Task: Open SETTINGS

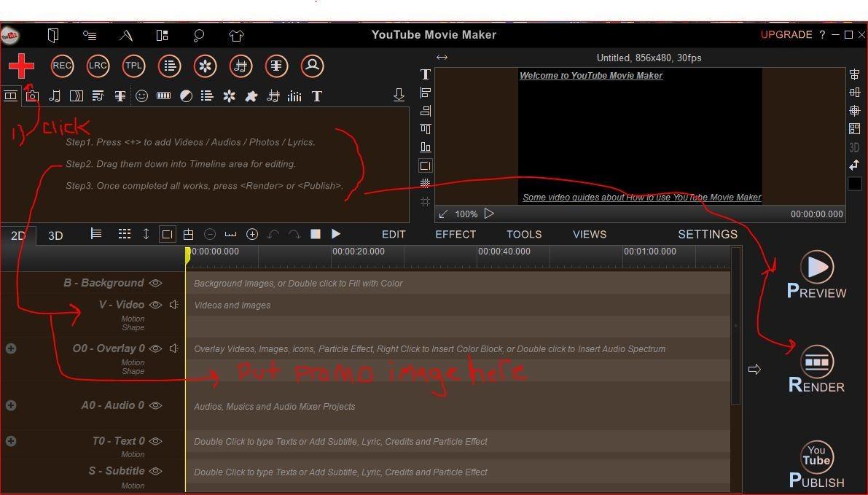Action: pyautogui.click(x=708, y=234)
